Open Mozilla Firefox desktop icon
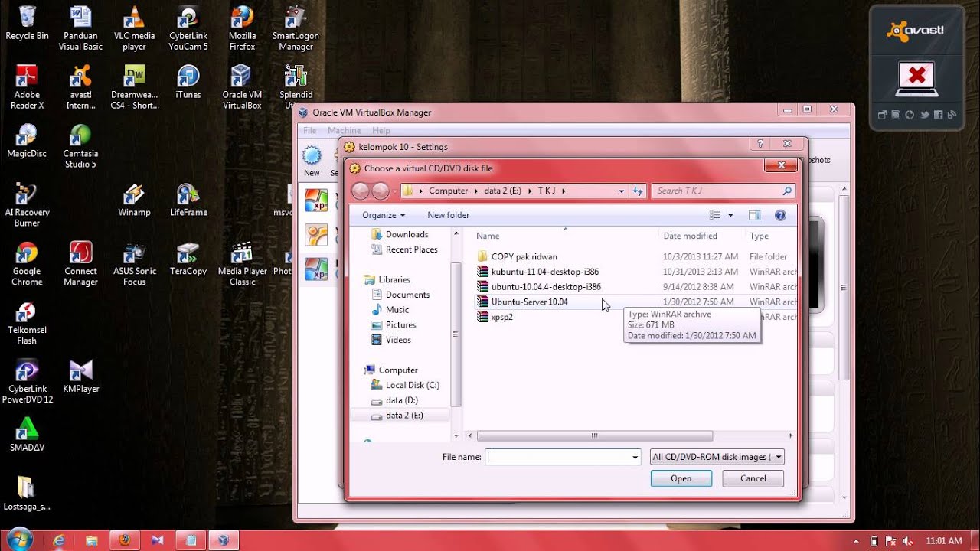 (242, 28)
